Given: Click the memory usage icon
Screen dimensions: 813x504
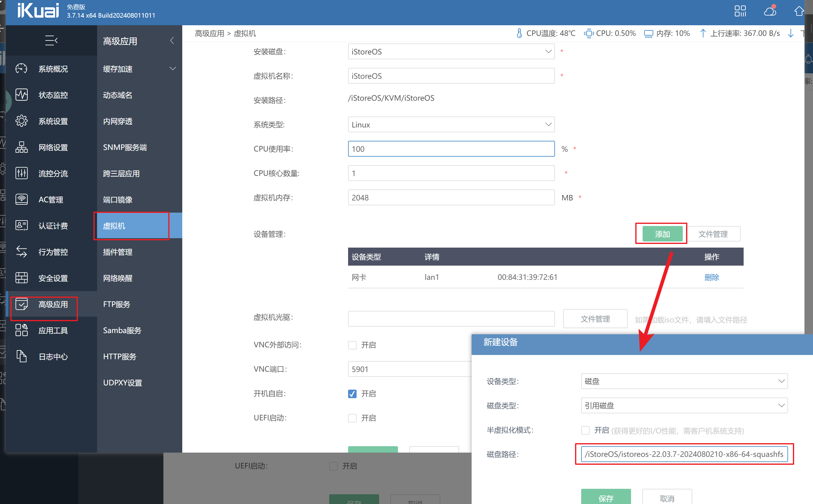Looking at the screenshot, I should click(648, 34).
